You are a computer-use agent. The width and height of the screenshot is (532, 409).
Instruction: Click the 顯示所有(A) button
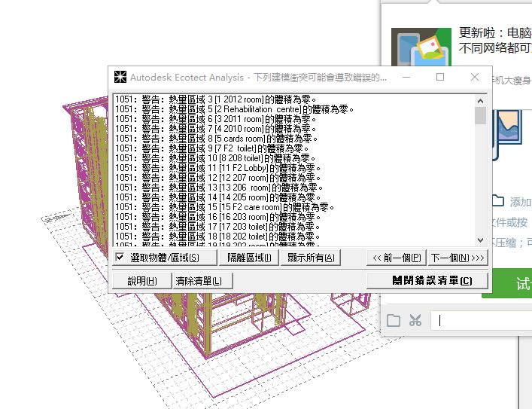pos(311,258)
